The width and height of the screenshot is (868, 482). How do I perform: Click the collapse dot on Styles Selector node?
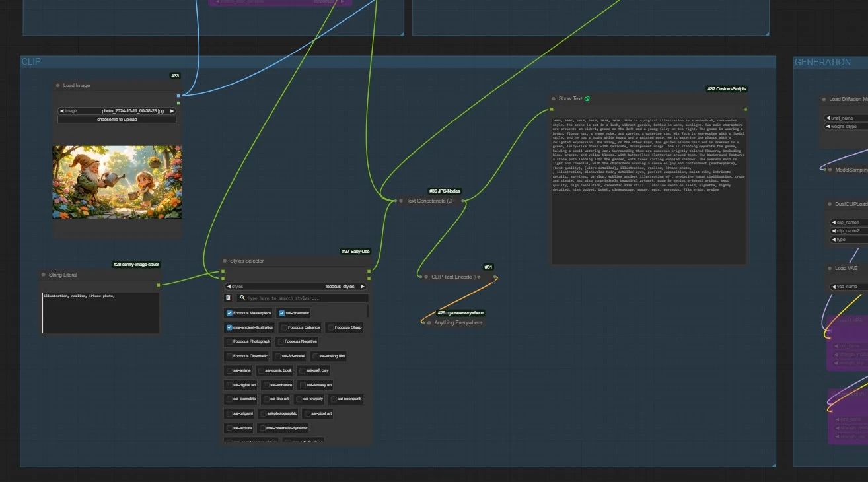coord(225,261)
